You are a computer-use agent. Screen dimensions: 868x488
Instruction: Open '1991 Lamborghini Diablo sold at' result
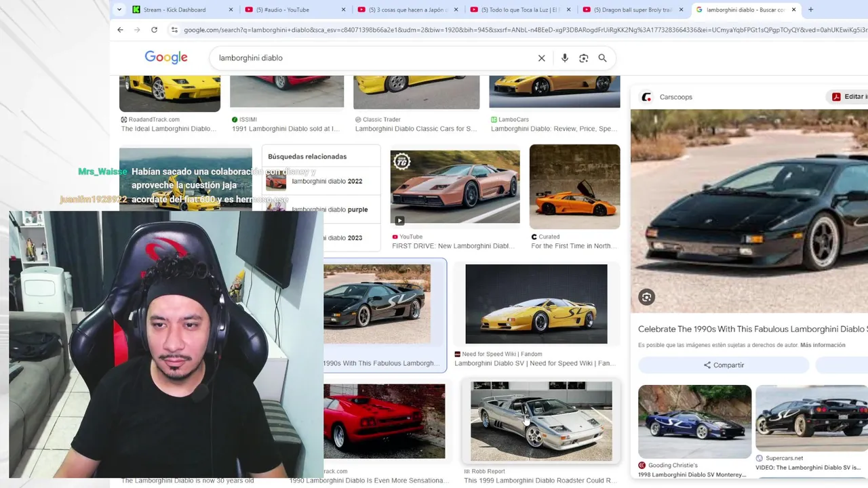point(285,129)
